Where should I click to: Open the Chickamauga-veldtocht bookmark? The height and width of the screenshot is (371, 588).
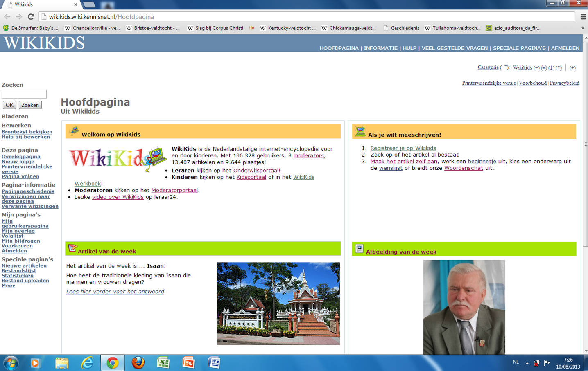pos(348,28)
